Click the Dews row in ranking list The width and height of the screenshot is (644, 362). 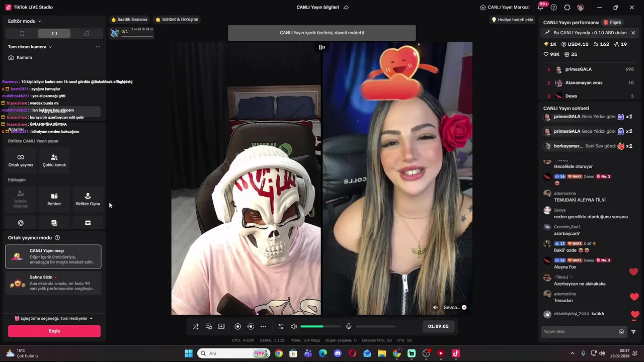pyautogui.click(x=590, y=96)
